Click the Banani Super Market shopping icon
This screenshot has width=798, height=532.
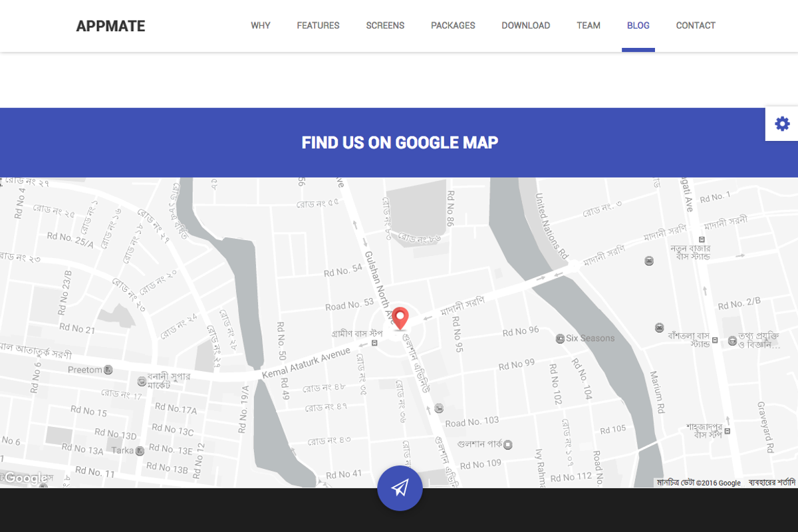[x=141, y=382]
